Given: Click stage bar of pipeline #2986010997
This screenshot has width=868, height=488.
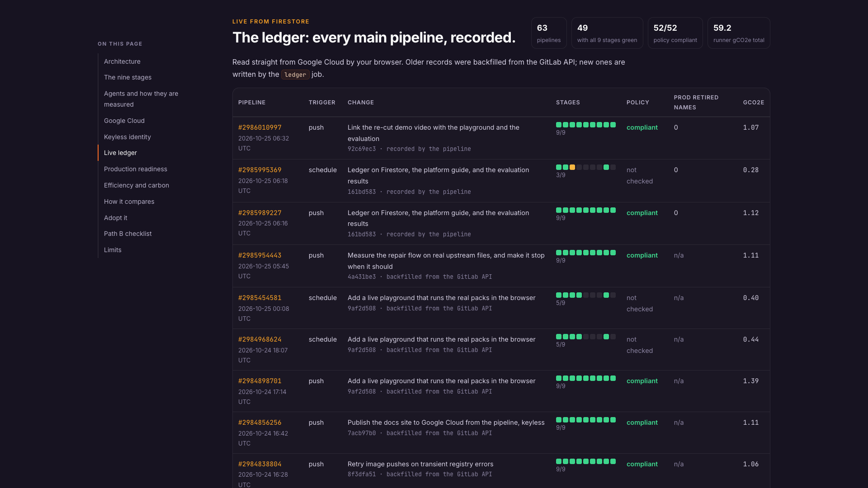Looking at the screenshot, I should [586, 125].
